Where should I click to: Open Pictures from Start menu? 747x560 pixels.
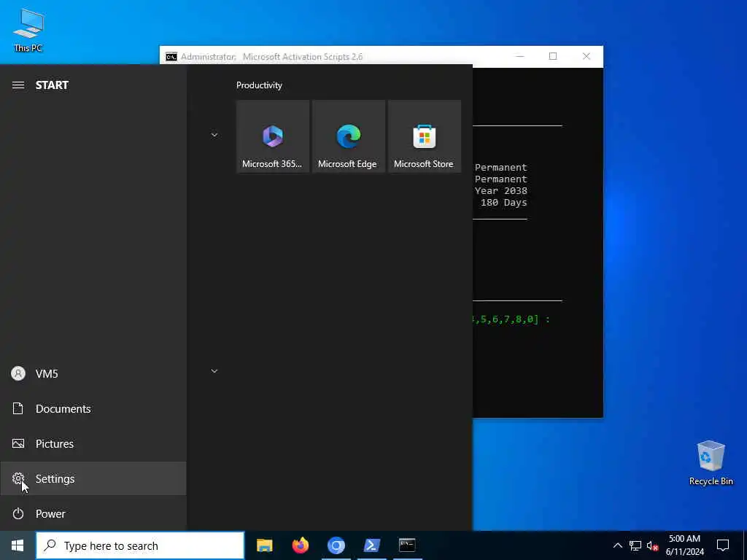[93, 444]
